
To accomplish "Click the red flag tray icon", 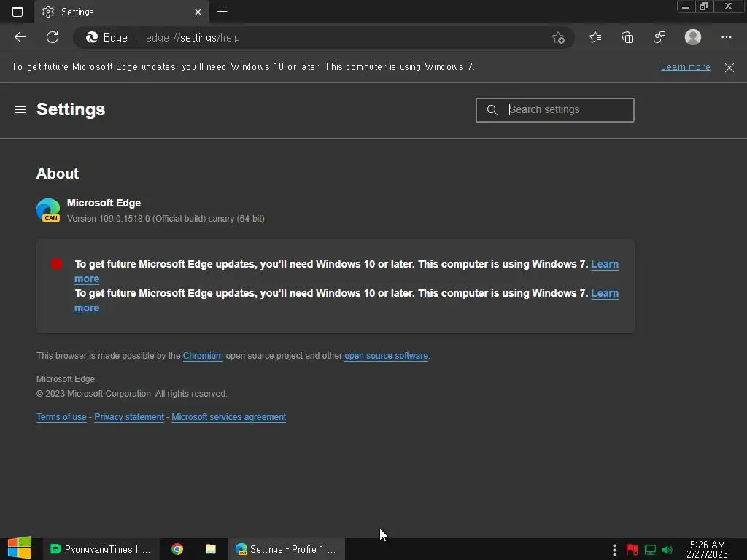I will (x=632, y=550).
